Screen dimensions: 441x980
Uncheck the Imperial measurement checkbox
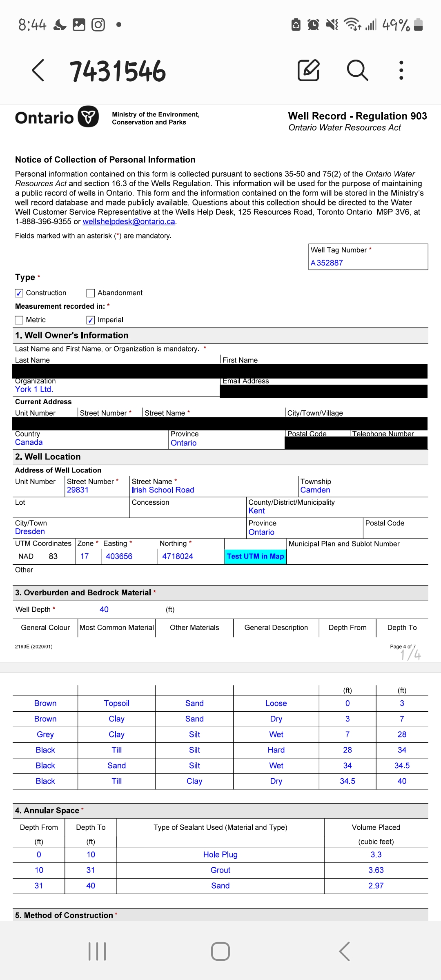pos(91,320)
